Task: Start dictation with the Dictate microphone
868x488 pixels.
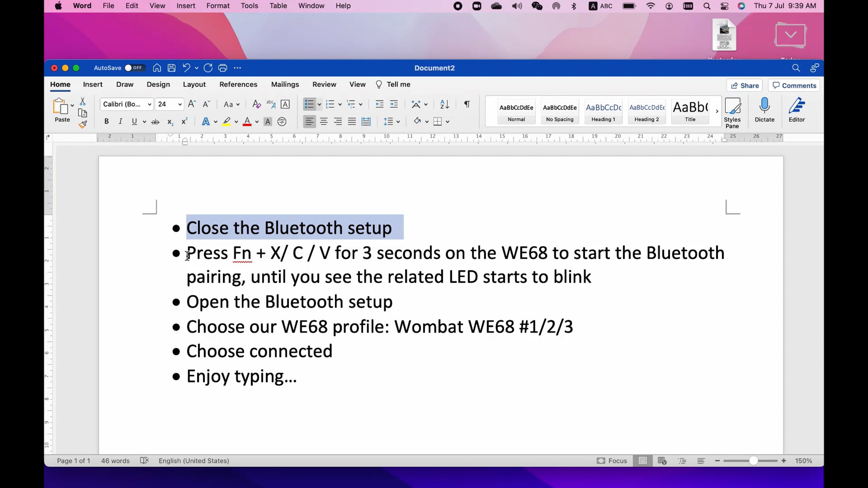Action: point(765,110)
